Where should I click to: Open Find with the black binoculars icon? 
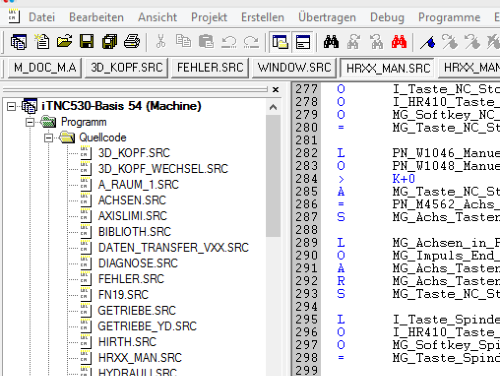331,42
